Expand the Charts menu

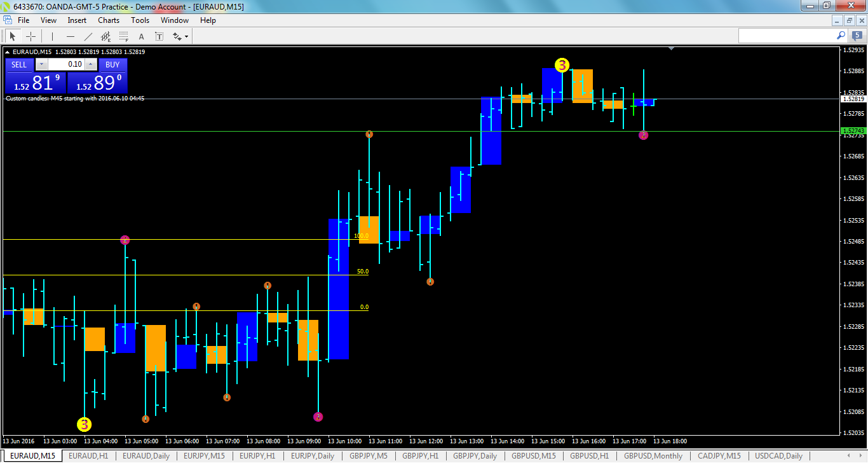coord(108,20)
